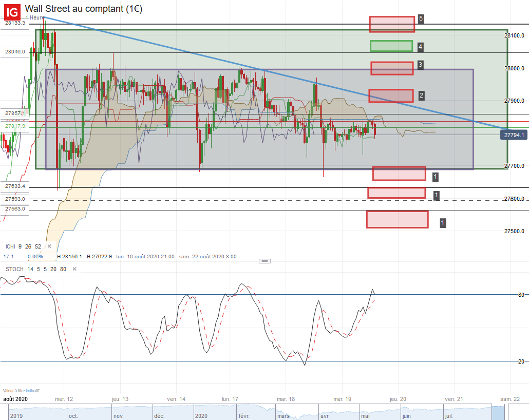Screen dimensions: 529x420
Task: Click the Valeur à titre indicatif notice
Action: point(21,391)
